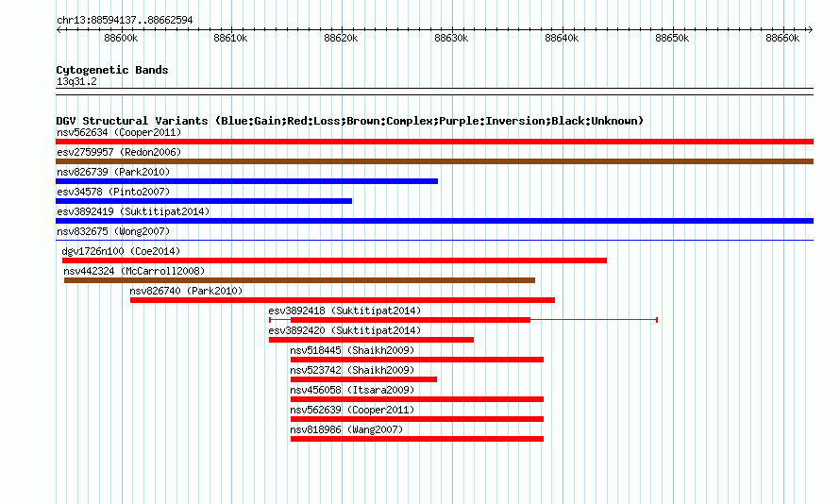This screenshot has width=840, height=504.
Task: Click the 88640k ruler mark
Action: tap(562, 38)
